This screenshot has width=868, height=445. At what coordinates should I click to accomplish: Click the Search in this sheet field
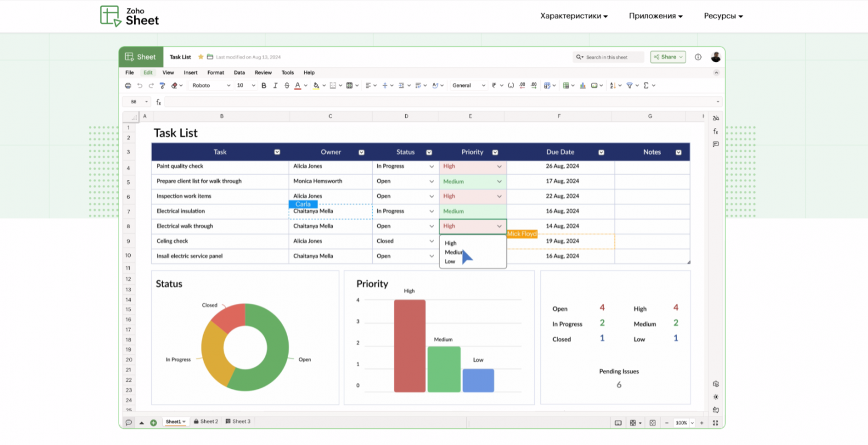point(608,57)
